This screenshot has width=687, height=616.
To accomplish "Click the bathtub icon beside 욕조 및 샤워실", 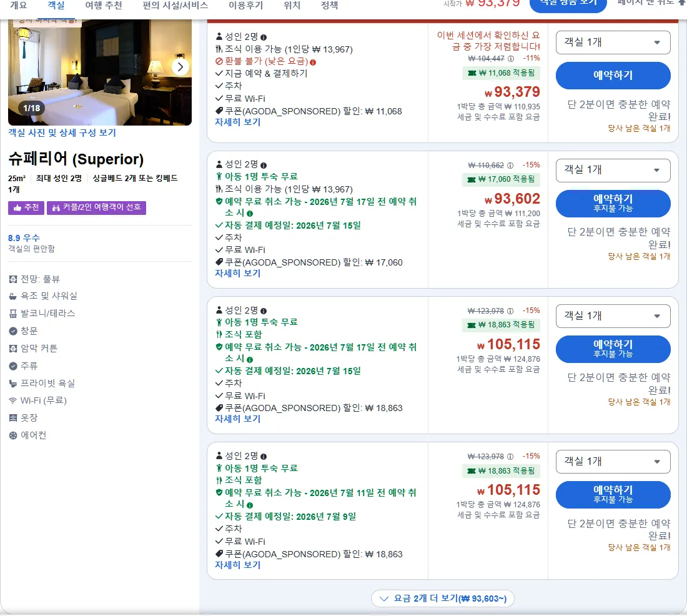I will coord(13,296).
